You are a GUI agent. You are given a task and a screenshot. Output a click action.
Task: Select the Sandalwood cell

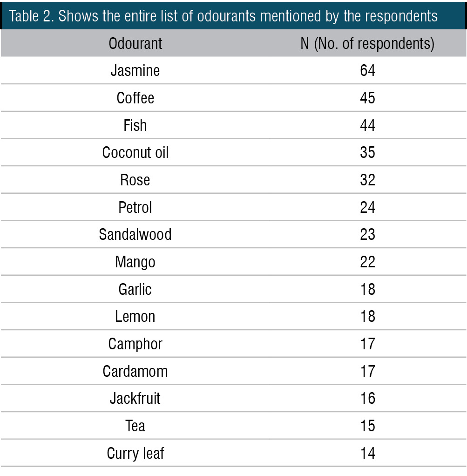(x=135, y=234)
